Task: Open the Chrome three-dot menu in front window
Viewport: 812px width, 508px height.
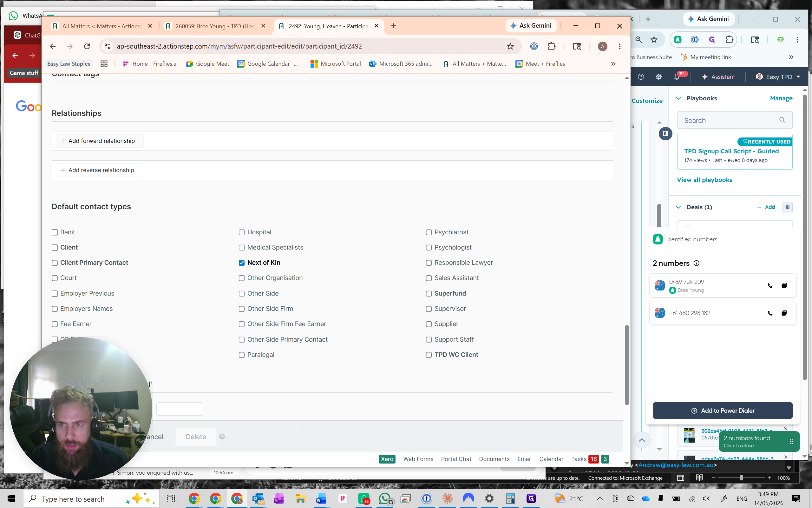Action: click(x=620, y=46)
